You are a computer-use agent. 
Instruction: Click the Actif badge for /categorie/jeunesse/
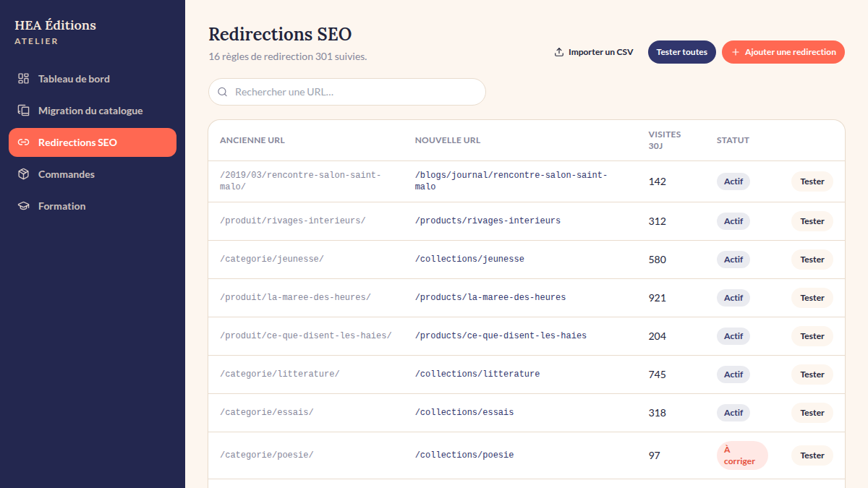(733, 260)
